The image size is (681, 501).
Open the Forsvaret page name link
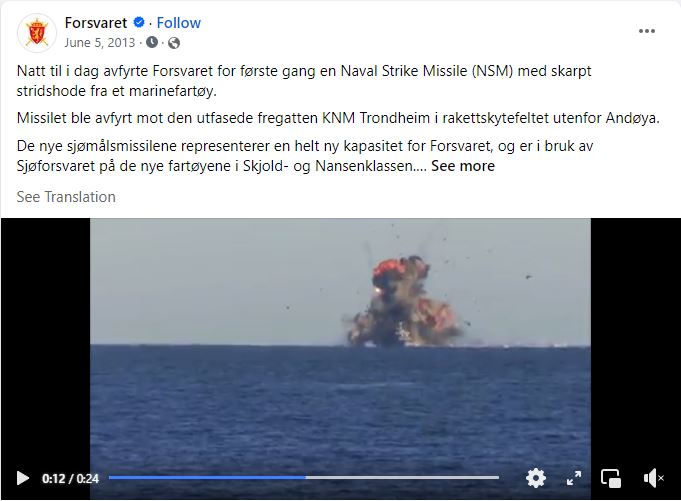[96, 23]
